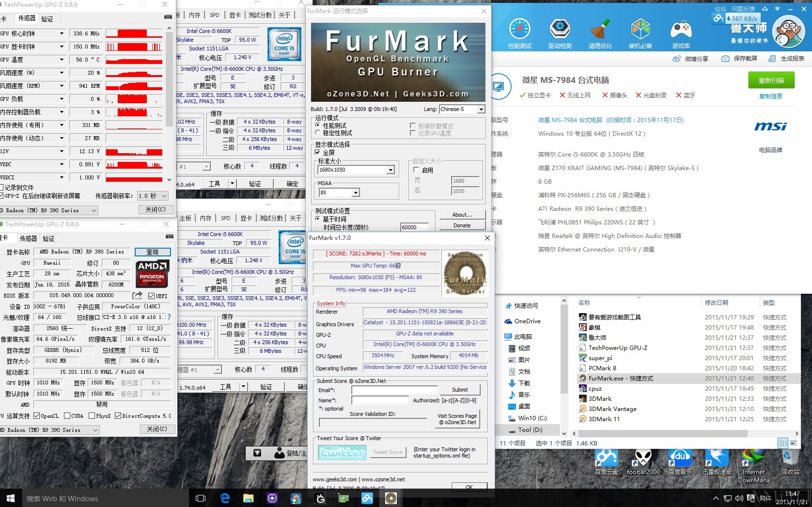The image size is (812, 507).
Task: Enable custom size 启用 checkbox
Action: click(x=416, y=170)
